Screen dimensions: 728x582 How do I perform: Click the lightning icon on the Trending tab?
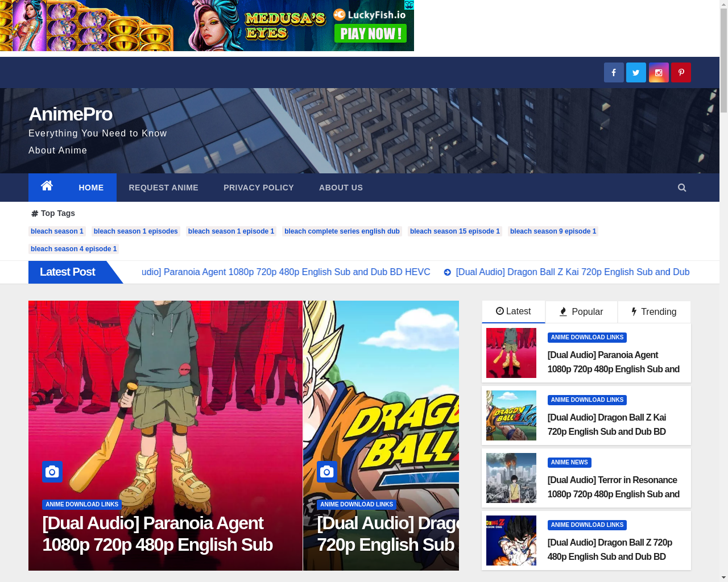point(634,311)
